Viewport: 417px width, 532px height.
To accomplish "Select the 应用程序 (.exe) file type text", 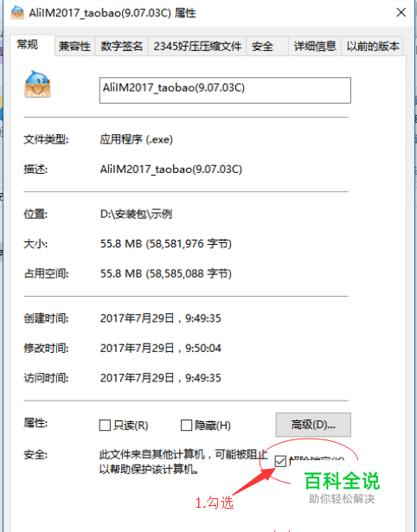I will coord(136,139).
